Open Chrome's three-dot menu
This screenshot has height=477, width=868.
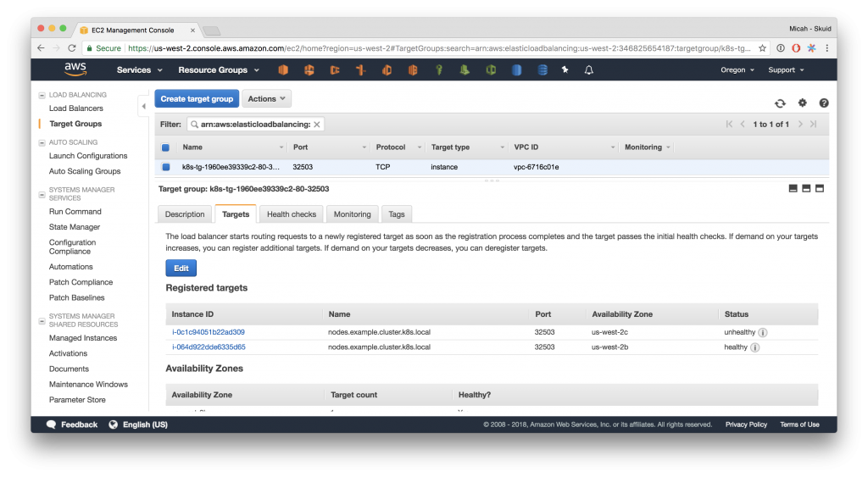[x=826, y=48]
